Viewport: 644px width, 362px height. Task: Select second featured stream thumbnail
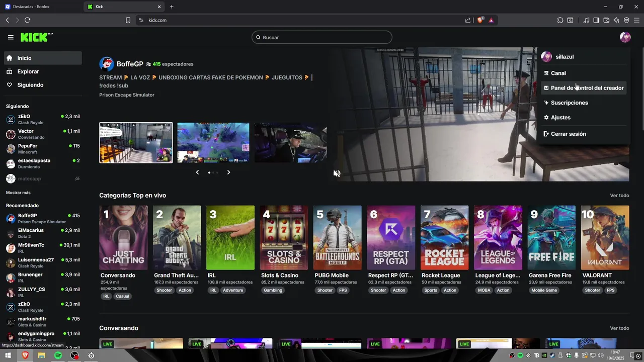click(x=213, y=142)
